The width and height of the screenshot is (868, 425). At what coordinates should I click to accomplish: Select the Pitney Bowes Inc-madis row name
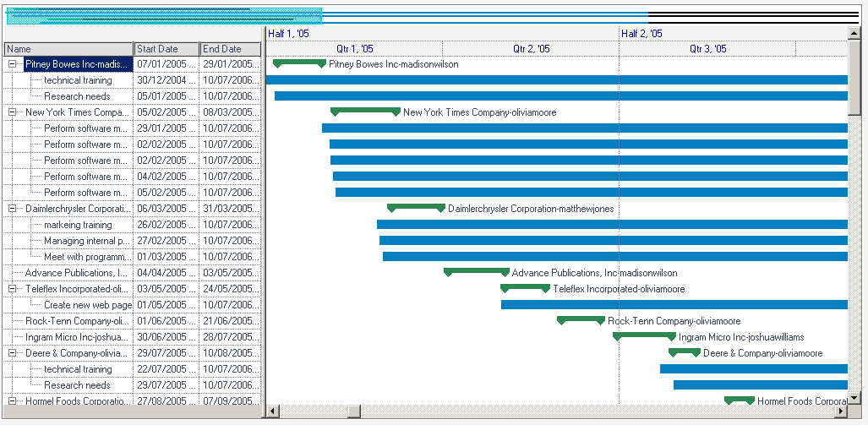coord(78,64)
